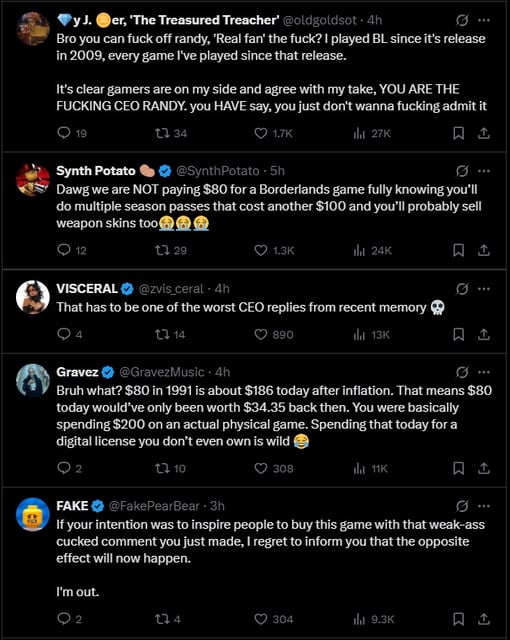Like Synth Potato's tweet about $80 Borderlands
510x640 pixels.
[261, 250]
